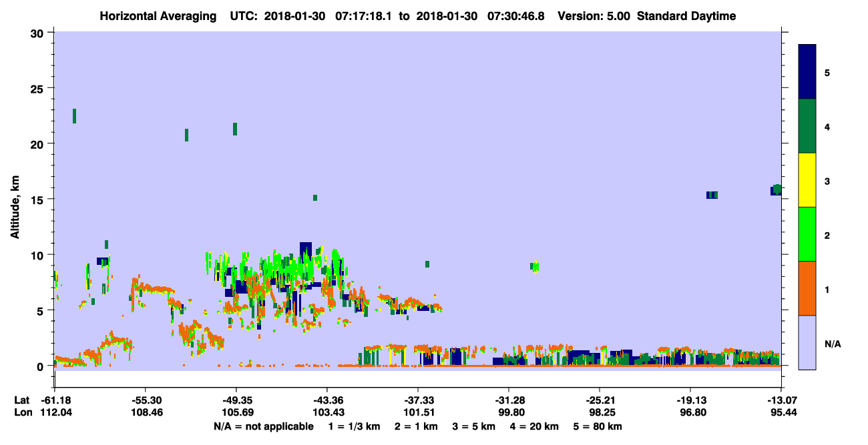Image resolution: width=868 pixels, height=445 pixels.
Task: Click the '3 = 5 km' legend entry
Action: coord(474,426)
